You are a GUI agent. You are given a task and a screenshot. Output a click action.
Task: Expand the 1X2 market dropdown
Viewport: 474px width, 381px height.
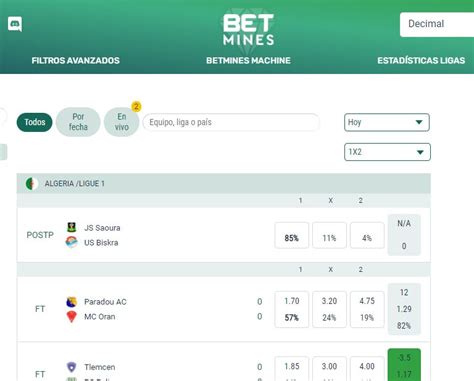387,152
